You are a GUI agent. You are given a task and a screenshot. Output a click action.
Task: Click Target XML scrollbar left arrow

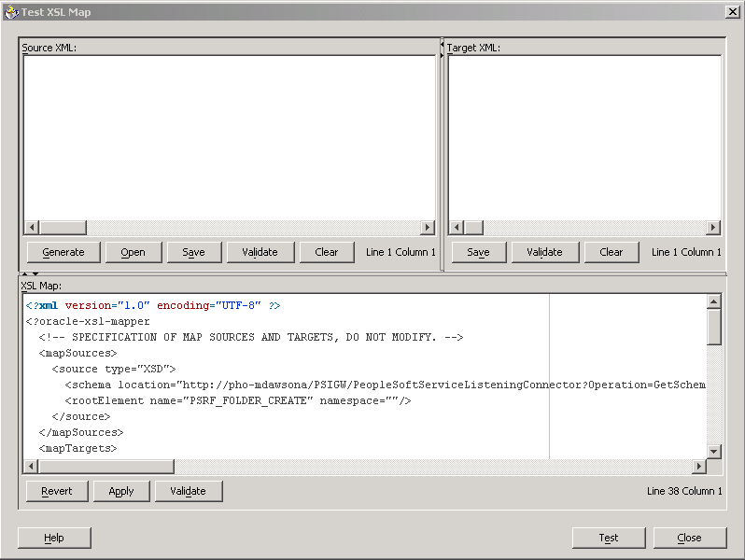(x=457, y=228)
